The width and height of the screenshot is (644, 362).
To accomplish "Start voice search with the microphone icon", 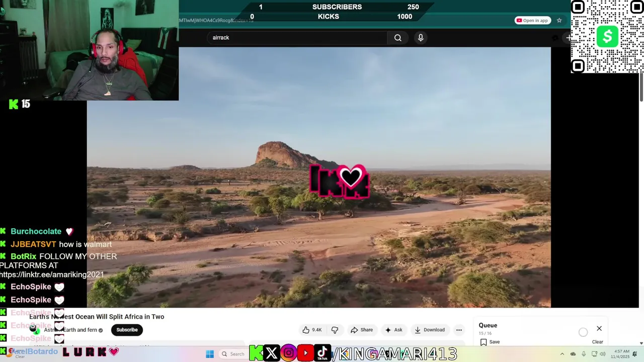I will [x=421, y=38].
